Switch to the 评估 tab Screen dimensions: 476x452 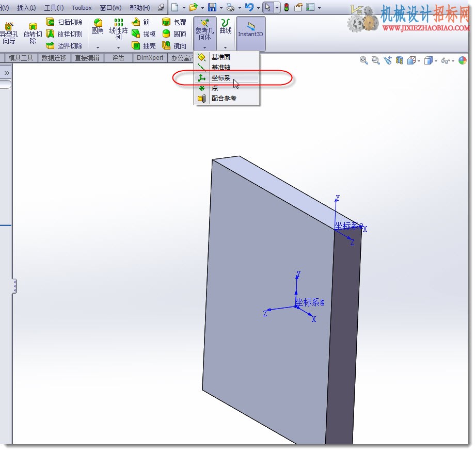coord(118,58)
